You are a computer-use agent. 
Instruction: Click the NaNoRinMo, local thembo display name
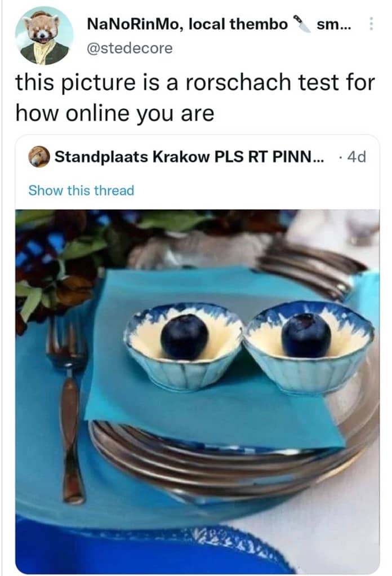pyautogui.click(x=187, y=24)
